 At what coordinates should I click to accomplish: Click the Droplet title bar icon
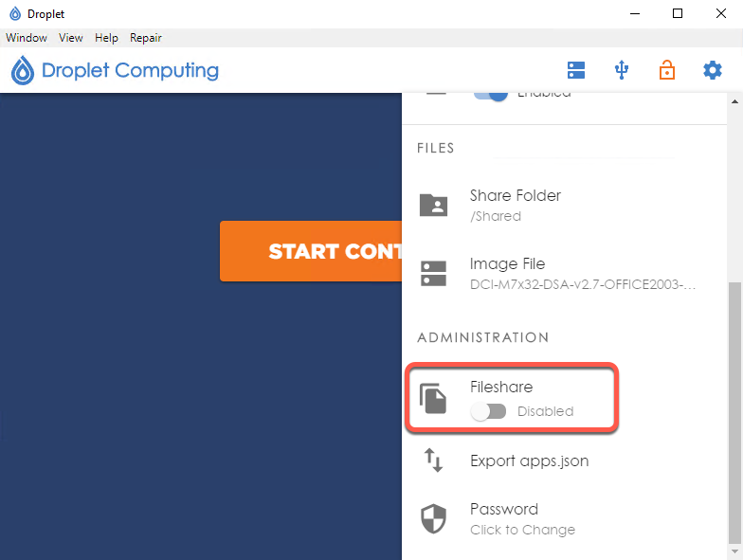tap(15, 13)
